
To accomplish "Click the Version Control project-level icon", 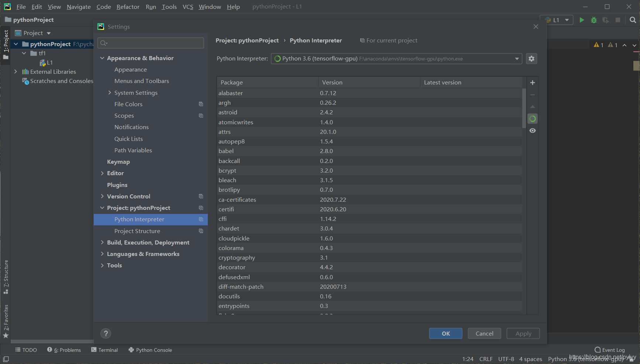I will (201, 196).
